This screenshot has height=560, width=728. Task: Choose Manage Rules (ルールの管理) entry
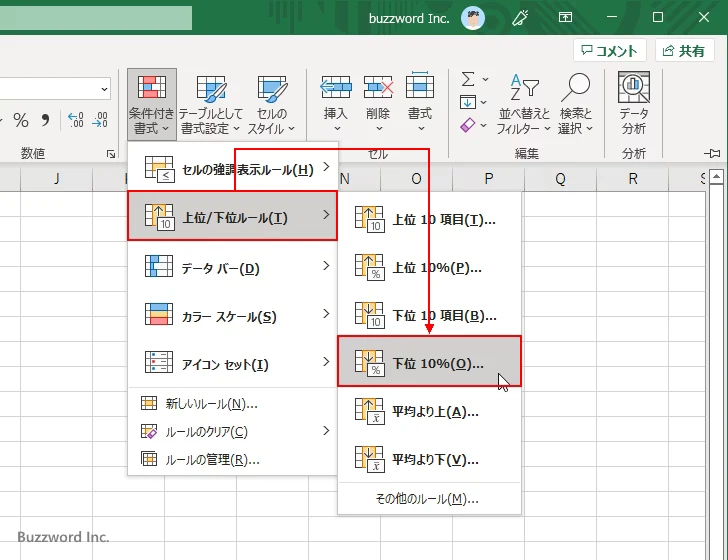[x=232, y=459]
